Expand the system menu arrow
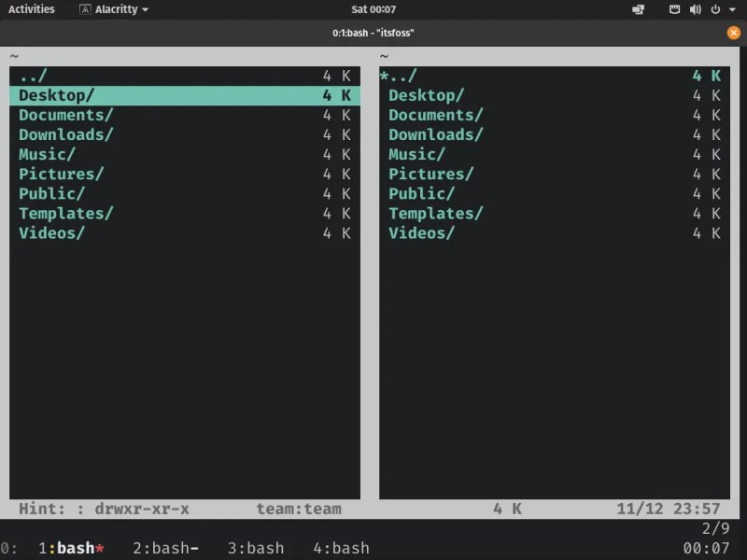This screenshot has width=747, height=560. 731,9
